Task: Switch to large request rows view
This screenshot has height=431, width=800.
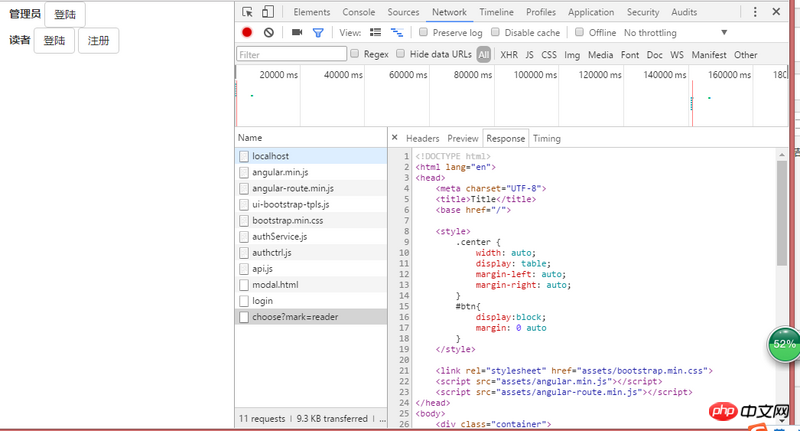Action: point(376,33)
